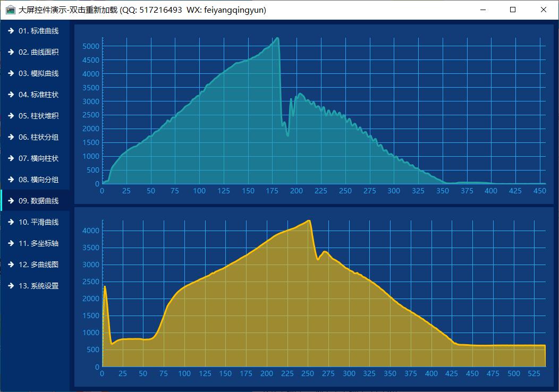Open 13. 系统设置 settings page
This screenshot has width=559, height=392.
click(38, 286)
